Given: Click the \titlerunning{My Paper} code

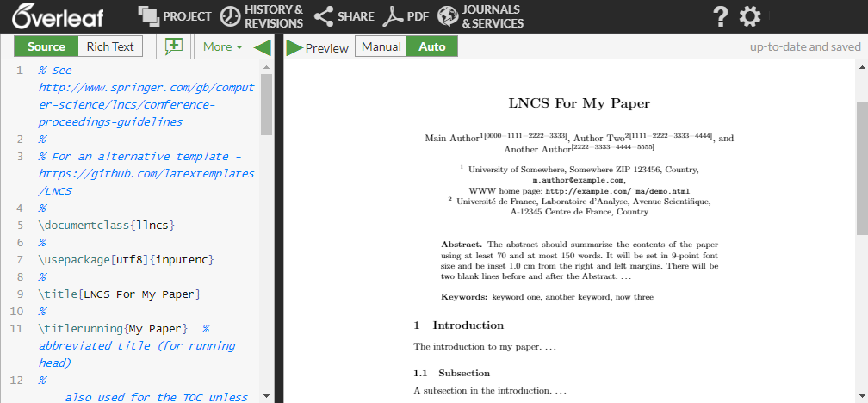Looking at the screenshot, I should 113,328.
